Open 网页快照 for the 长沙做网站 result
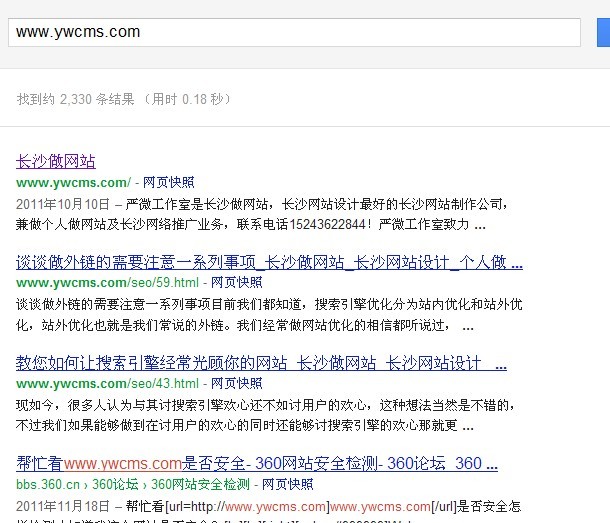The width and height of the screenshot is (610, 523). (169, 182)
